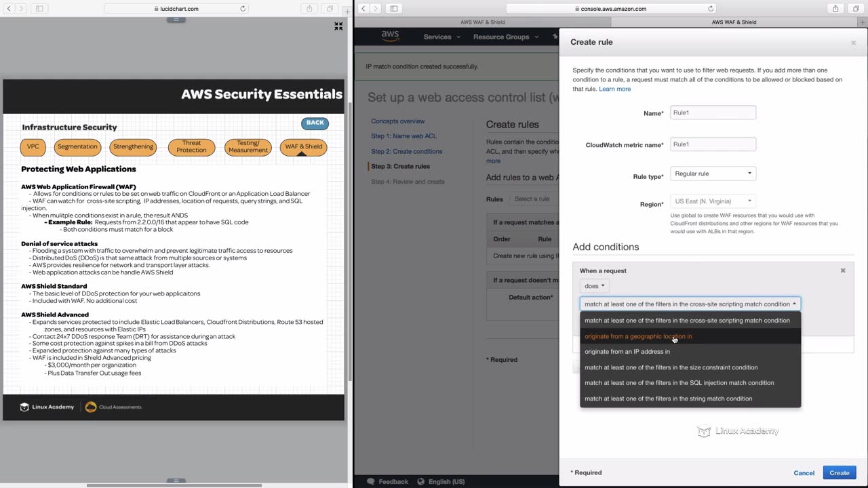
Task: Open the Testing/Measurement topic pill
Action: (248, 147)
